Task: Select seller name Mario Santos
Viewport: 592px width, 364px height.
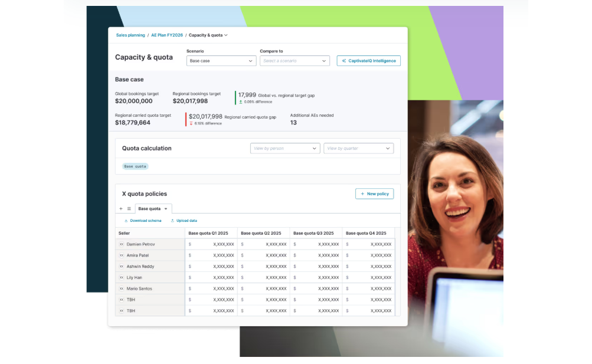Action: tap(139, 288)
